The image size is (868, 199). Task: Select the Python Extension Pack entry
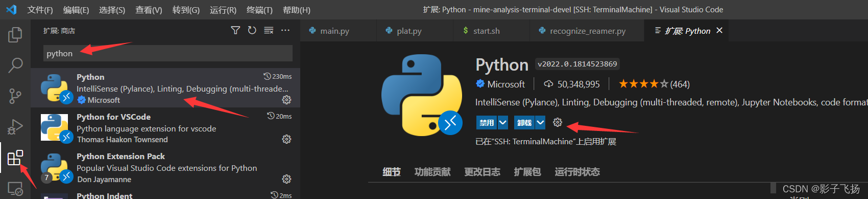click(165, 167)
